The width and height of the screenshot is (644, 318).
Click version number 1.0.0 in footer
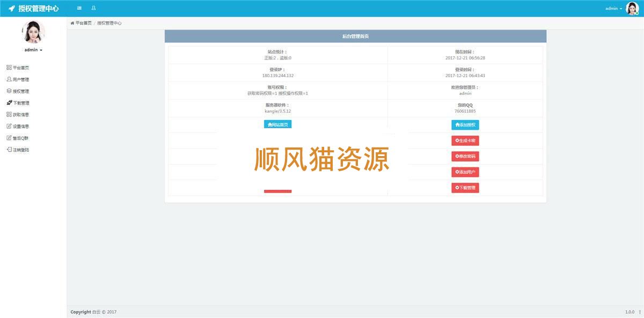(630, 312)
